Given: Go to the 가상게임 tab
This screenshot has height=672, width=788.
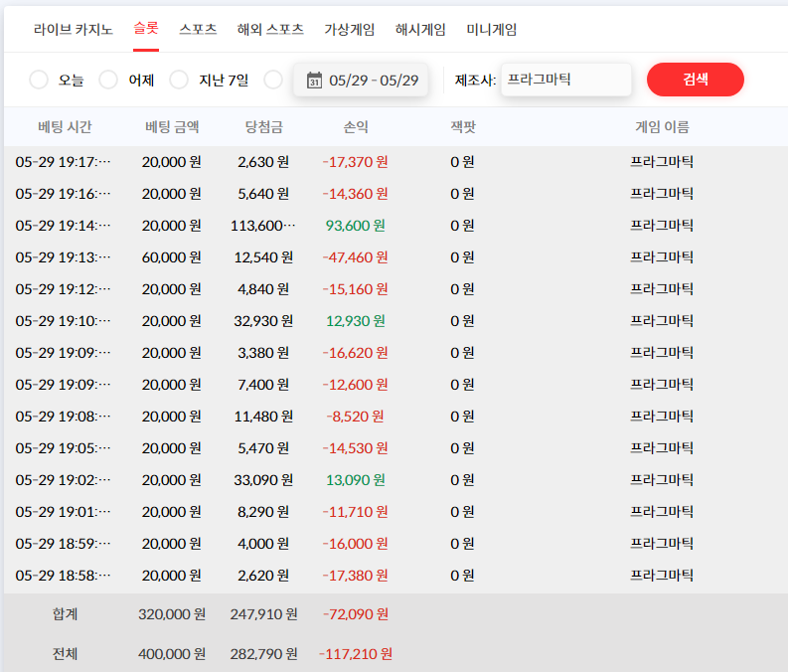Looking at the screenshot, I should pos(349,30).
